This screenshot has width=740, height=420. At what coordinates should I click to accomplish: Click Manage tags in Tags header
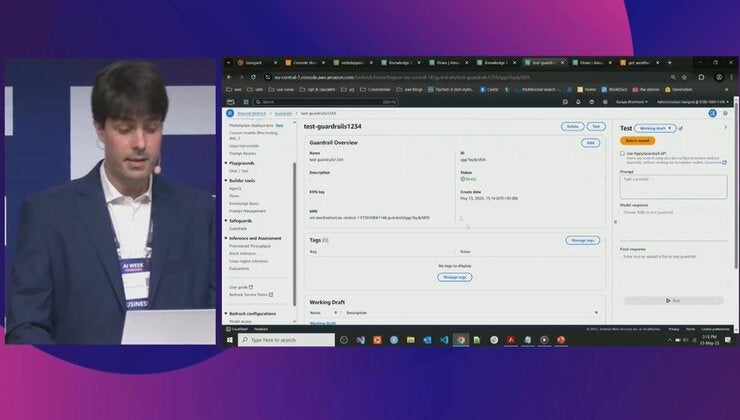pyautogui.click(x=583, y=241)
